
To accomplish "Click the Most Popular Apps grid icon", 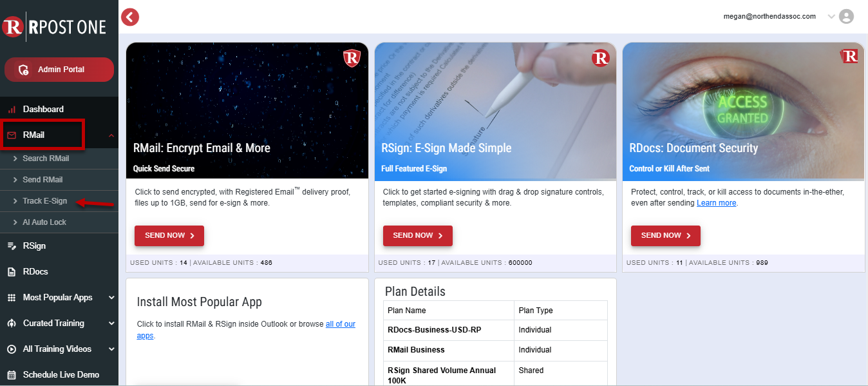I will pyautogui.click(x=12, y=298).
